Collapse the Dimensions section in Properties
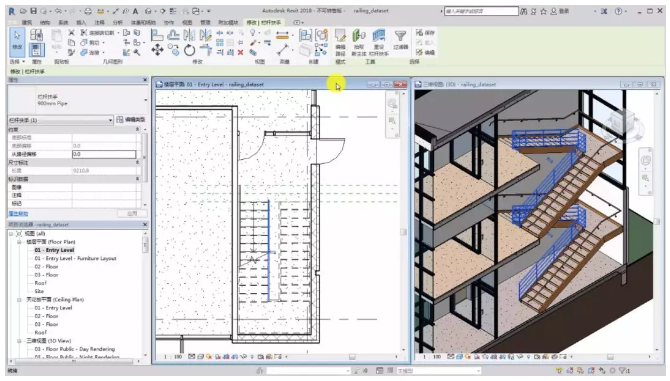Screen dimensions: 670x381 coord(138,162)
